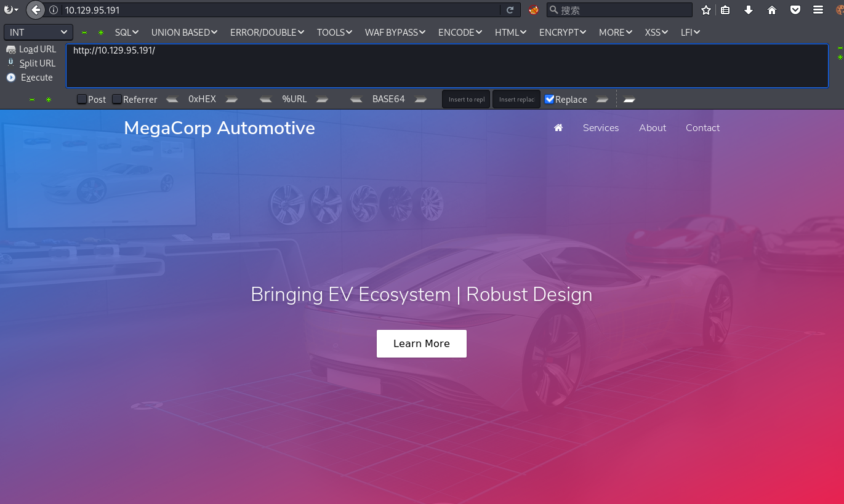
Task: Open the hamburger menu icon
Action: [818, 10]
